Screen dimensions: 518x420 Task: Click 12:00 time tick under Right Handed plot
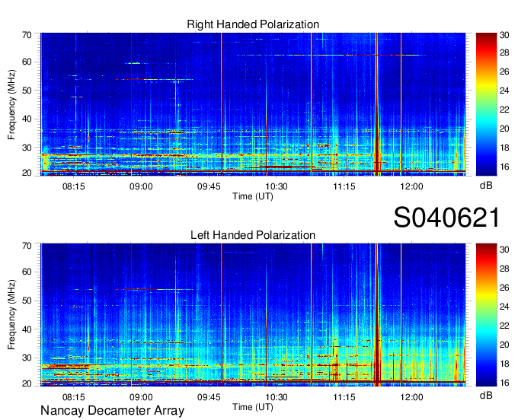click(411, 186)
